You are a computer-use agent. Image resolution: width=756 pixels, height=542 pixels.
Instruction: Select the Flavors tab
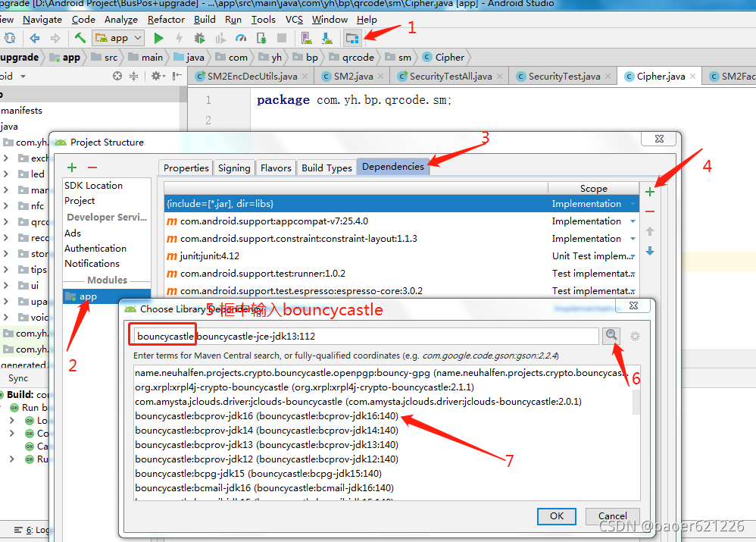pos(276,168)
